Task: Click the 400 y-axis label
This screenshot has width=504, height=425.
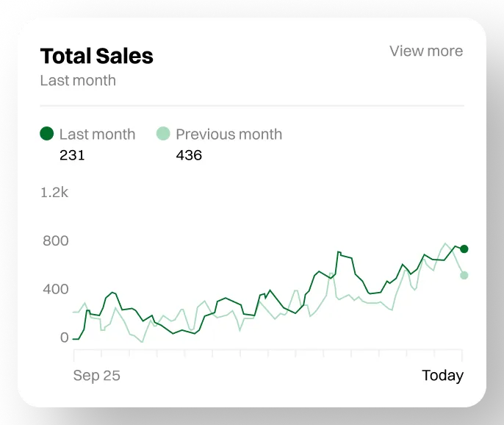Action: 54,289
